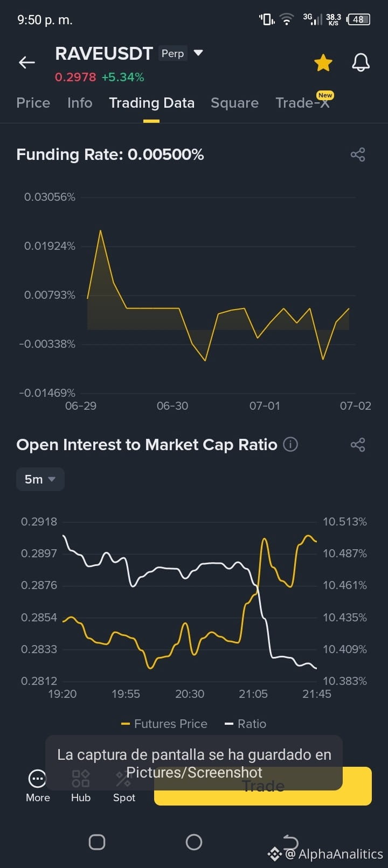Tap the back arrow icon
The width and height of the screenshot is (388, 868).
click(x=27, y=62)
